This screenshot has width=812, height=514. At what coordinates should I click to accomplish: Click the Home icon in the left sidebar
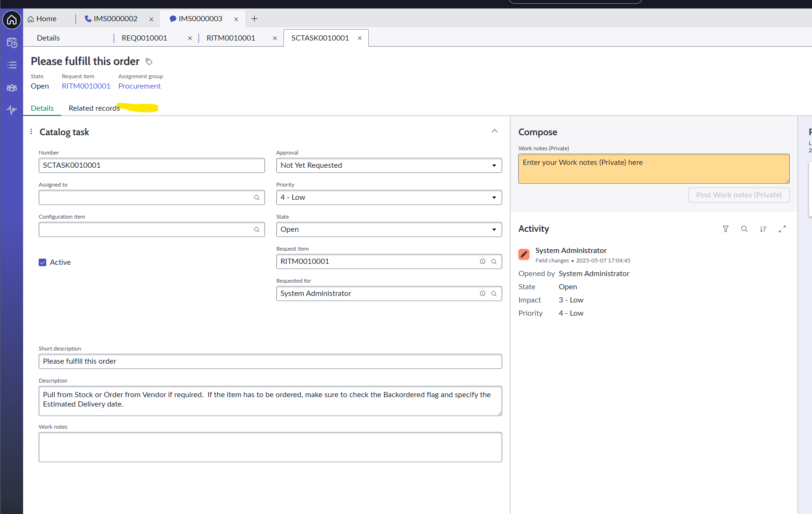click(x=11, y=20)
